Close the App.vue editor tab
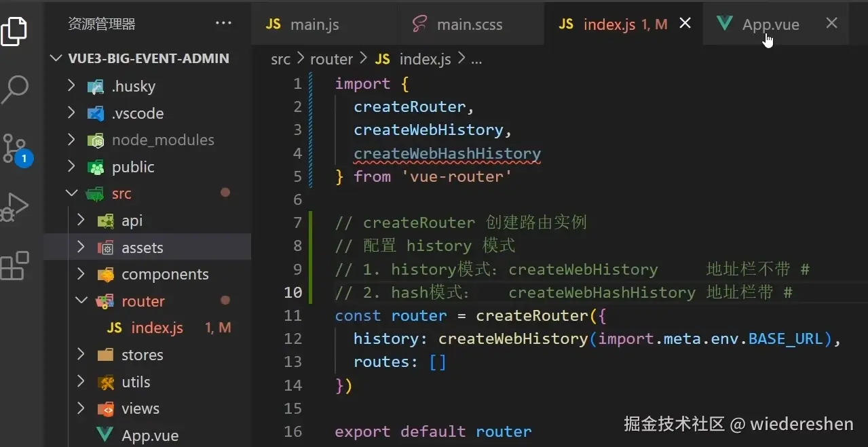Viewport: 868px width, 447px height. click(831, 24)
